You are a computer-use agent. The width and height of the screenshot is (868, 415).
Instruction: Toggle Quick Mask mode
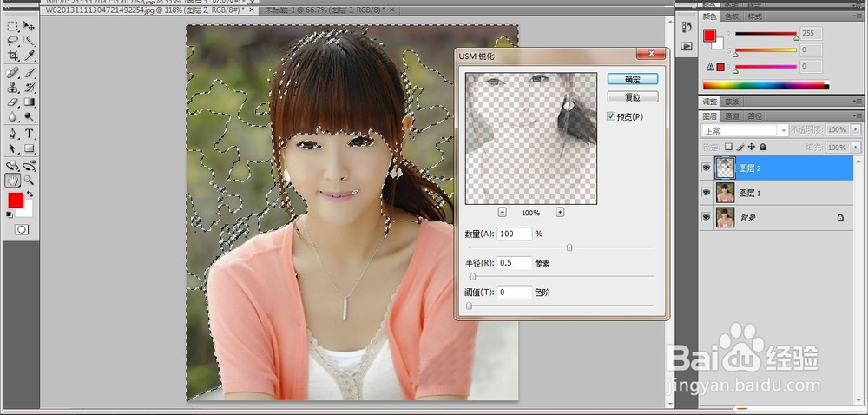21,229
